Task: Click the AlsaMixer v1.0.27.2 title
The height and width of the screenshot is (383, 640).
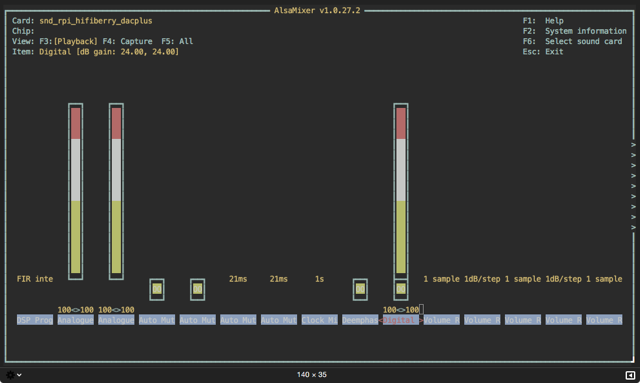Action: pos(317,11)
